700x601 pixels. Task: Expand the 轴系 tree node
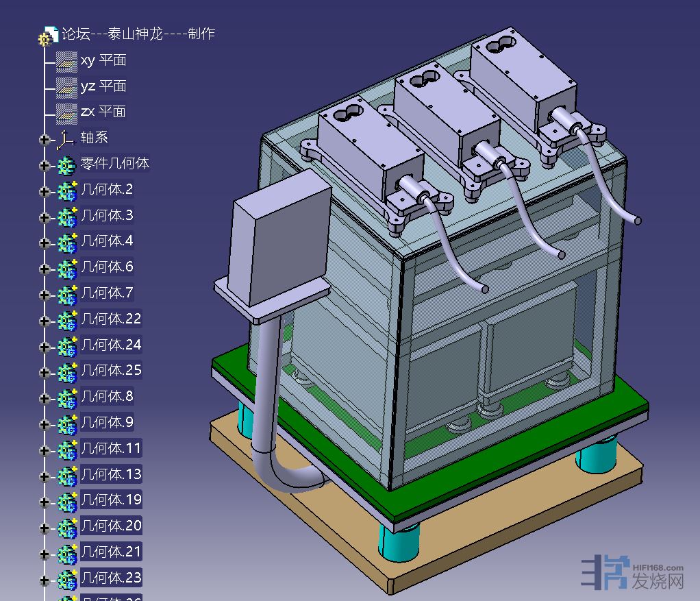tap(45, 140)
